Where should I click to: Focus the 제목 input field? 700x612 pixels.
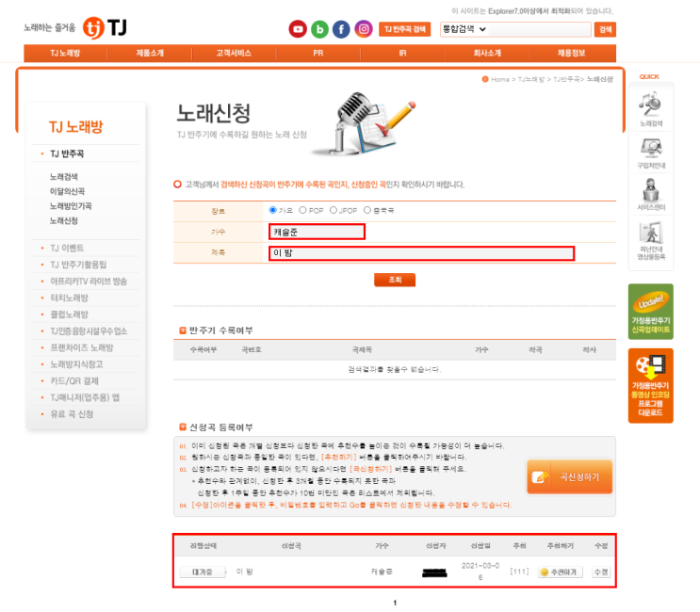point(421,253)
